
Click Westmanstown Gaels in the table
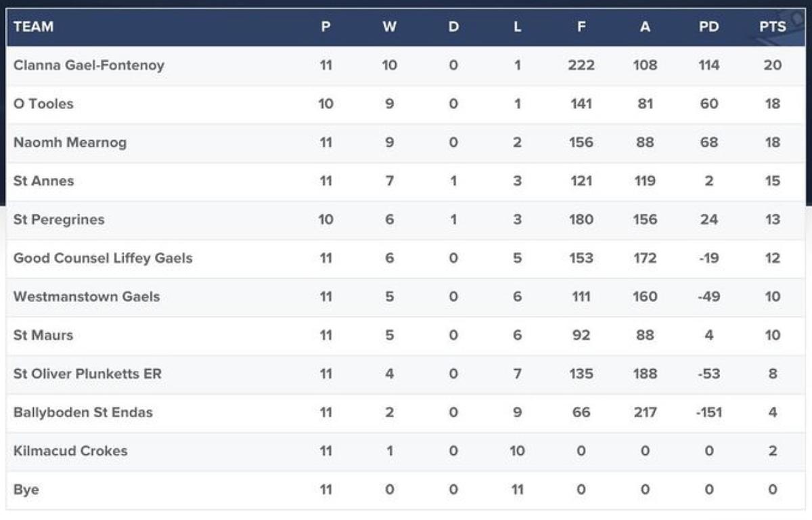click(x=87, y=297)
